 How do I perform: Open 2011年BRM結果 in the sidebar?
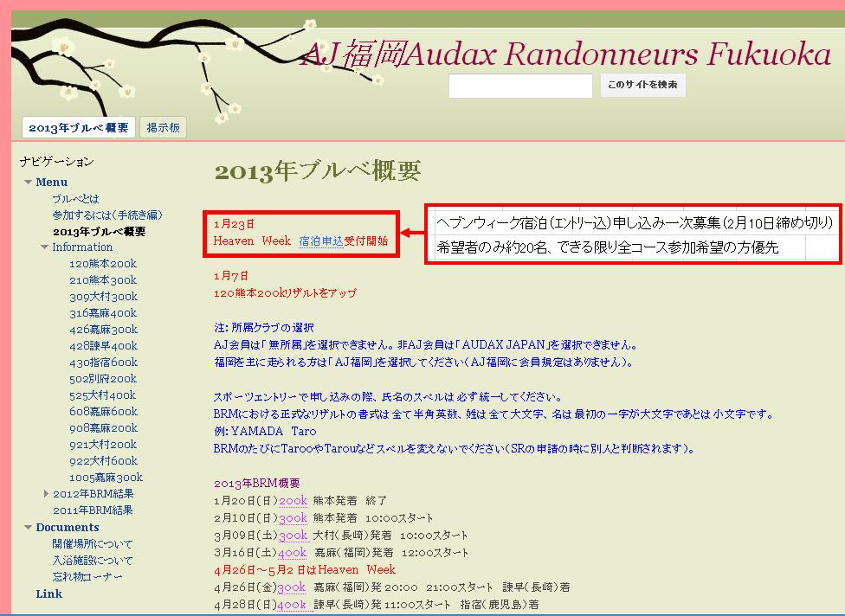coord(93,510)
